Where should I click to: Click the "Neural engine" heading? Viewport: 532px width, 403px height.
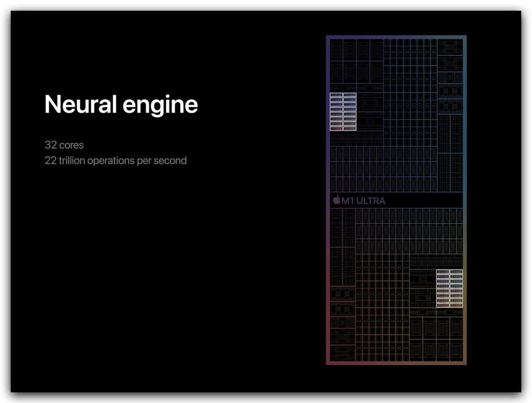pyautogui.click(x=121, y=105)
